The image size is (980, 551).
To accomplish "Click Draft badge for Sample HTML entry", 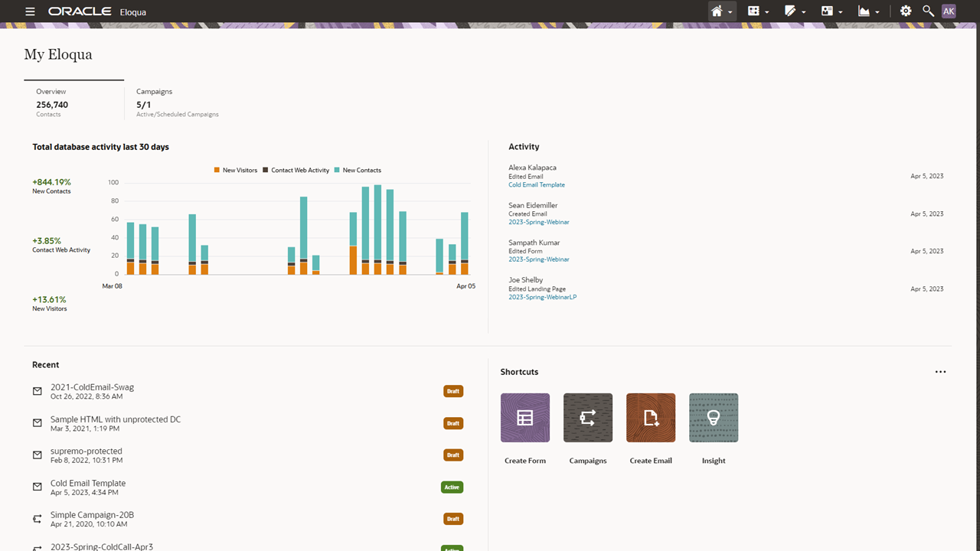I will (453, 423).
